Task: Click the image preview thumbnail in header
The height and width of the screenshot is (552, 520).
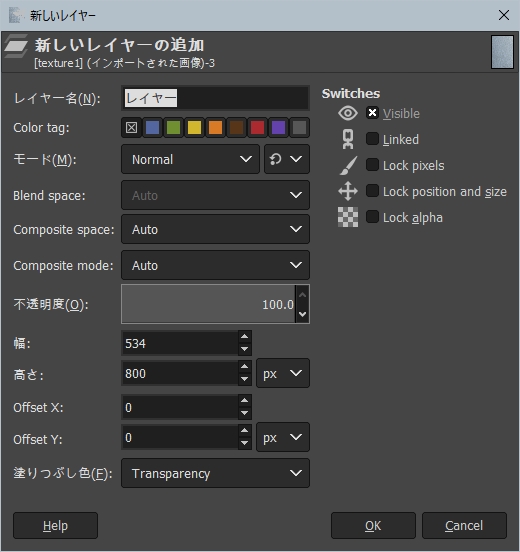Action: pos(502,52)
